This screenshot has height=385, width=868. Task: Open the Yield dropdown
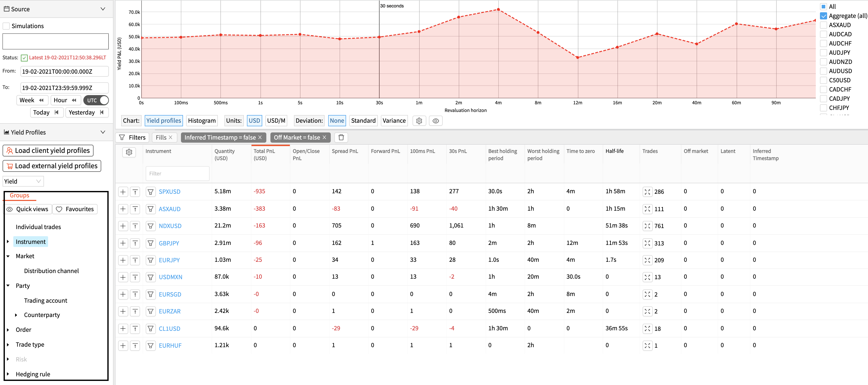coord(23,181)
